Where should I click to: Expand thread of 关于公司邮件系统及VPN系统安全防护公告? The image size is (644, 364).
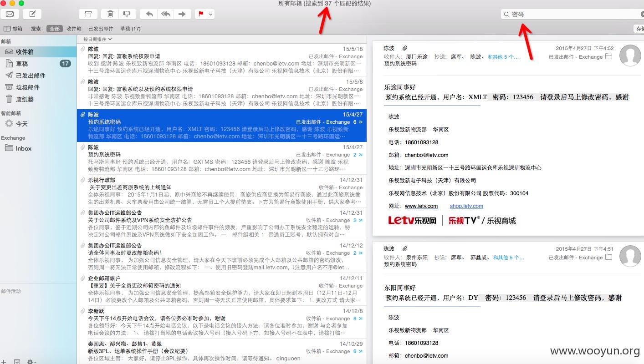pyautogui.click(x=358, y=220)
